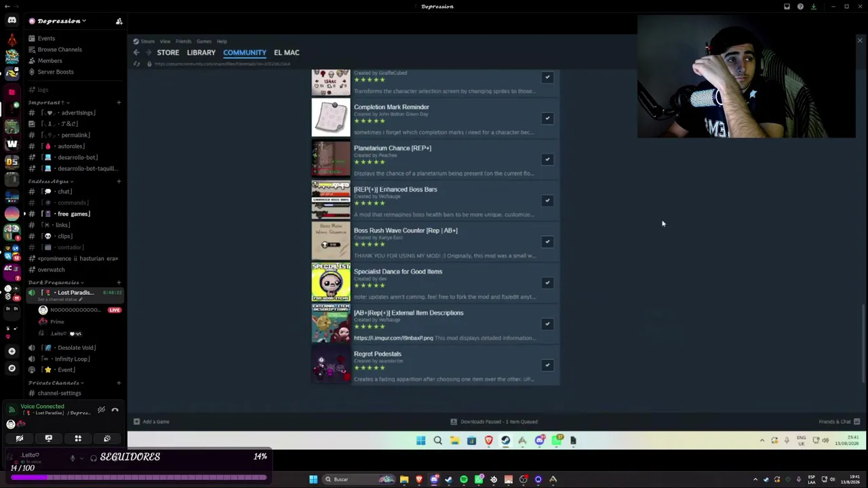
Task: Toggle checkbox for Specialist Dance for Good Items
Action: [x=547, y=283]
